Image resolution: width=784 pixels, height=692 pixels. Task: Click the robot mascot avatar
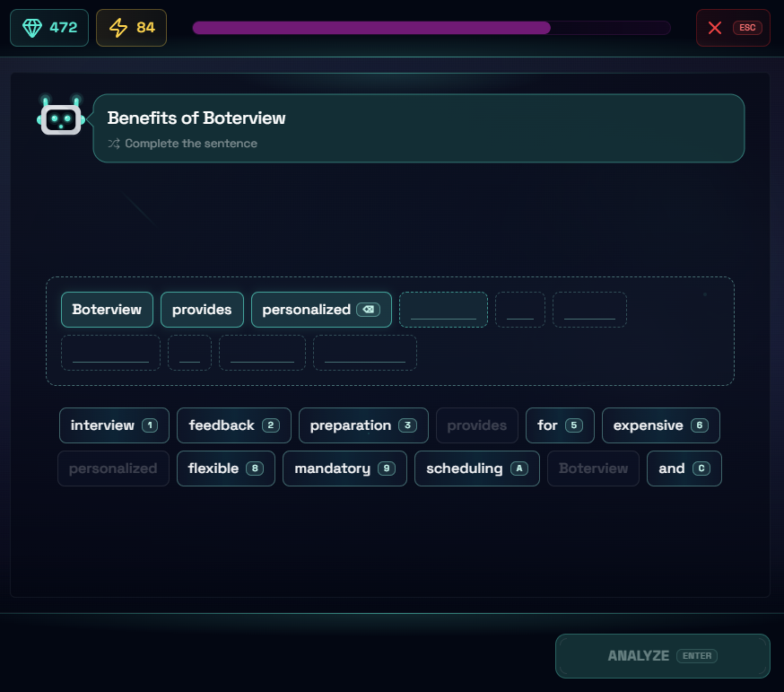point(61,115)
